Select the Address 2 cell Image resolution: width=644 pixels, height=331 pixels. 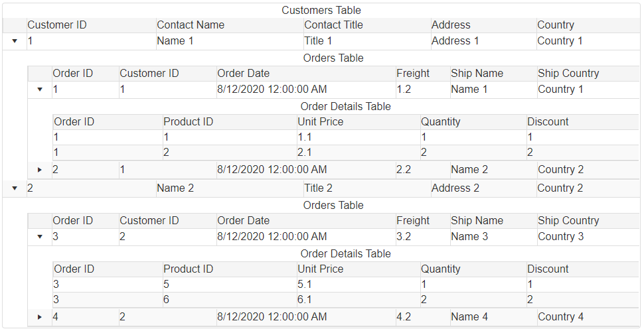pos(455,188)
